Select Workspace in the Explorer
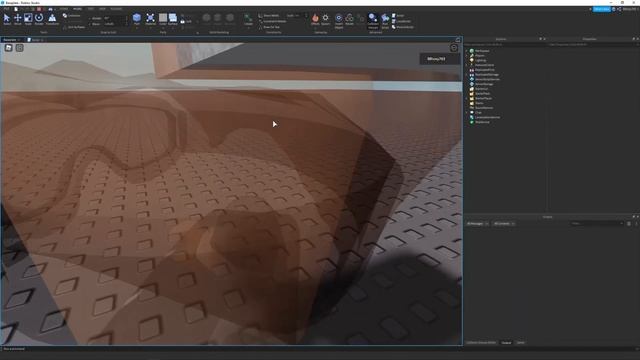 482,51
